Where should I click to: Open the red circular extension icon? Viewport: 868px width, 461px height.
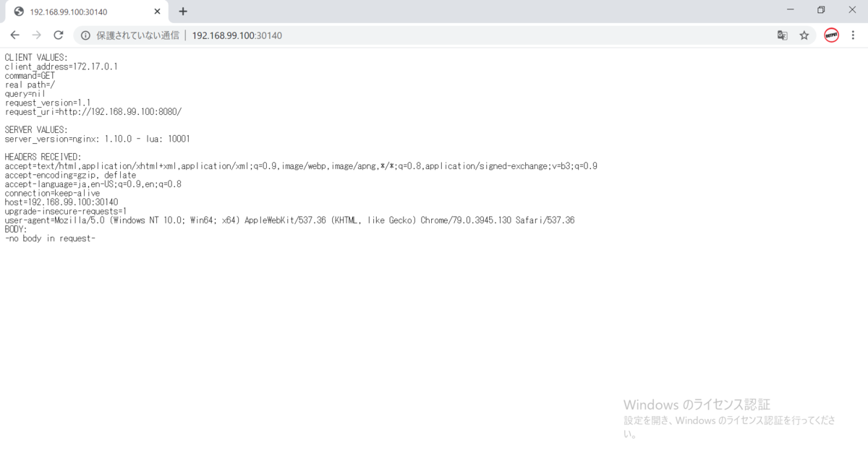click(831, 35)
